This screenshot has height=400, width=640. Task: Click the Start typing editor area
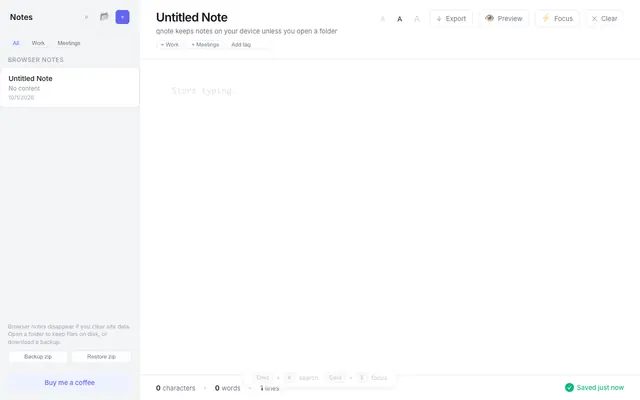[x=390, y=216]
